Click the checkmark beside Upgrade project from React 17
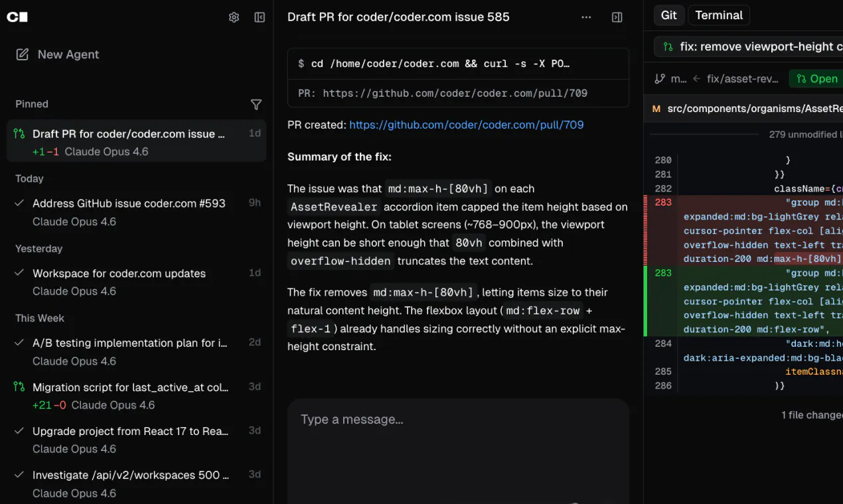The width and height of the screenshot is (843, 504). point(19,430)
